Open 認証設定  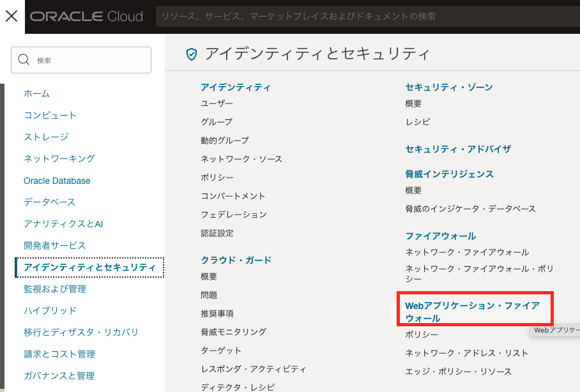(x=217, y=234)
